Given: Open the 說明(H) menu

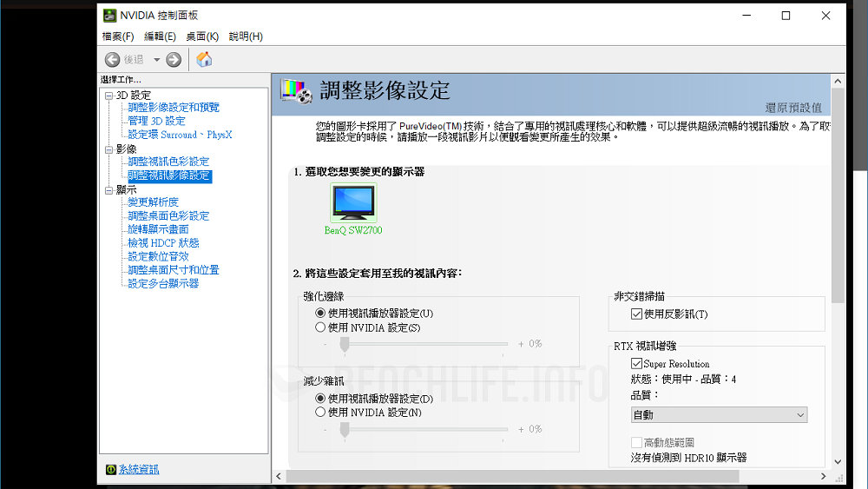Looking at the screenshot, I should click(x=246, y=36).
